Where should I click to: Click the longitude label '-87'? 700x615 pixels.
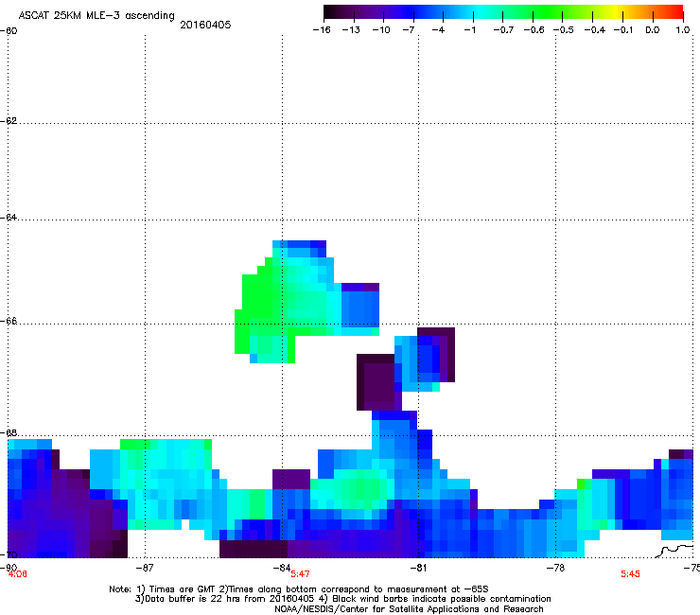tap(144, 568)
